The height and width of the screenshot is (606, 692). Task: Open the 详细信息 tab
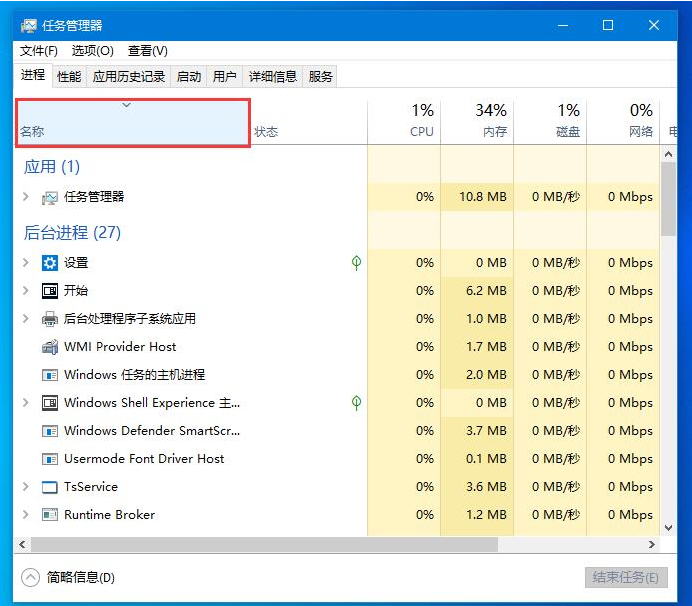coord(272,76)
